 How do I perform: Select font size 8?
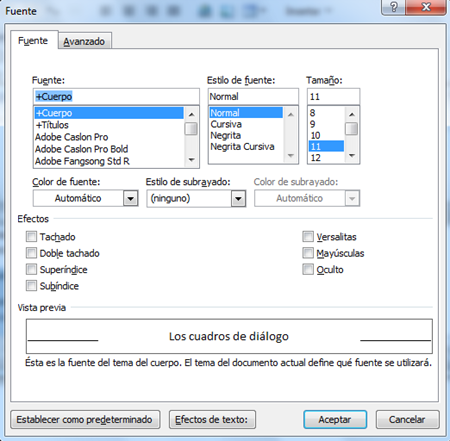click(326, 113)
